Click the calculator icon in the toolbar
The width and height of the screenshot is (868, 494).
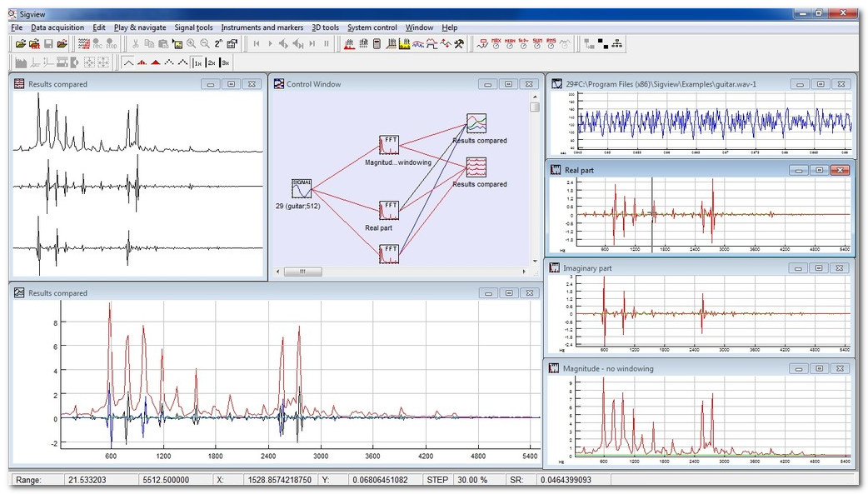(377, 44)
